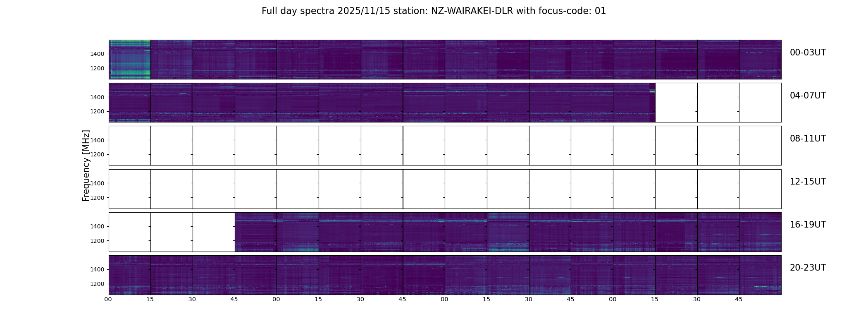Click the 1400 tick label beside the 16-19UT plot
This screenshot has width=868, height=331.
point(98,226)
